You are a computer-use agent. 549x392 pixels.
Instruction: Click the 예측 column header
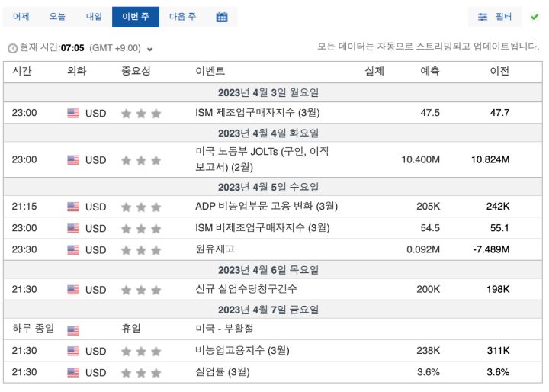[x=429, y=71]
